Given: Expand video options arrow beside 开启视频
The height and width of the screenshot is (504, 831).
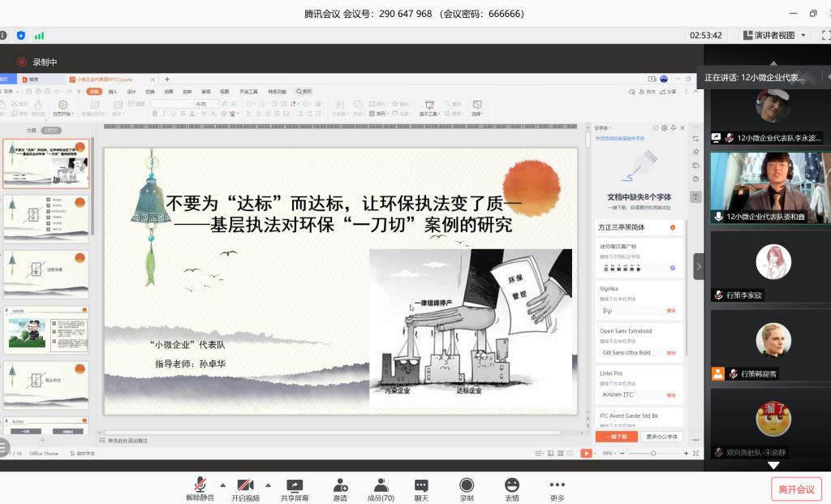Looking at the screenshot, I should 268,485.
